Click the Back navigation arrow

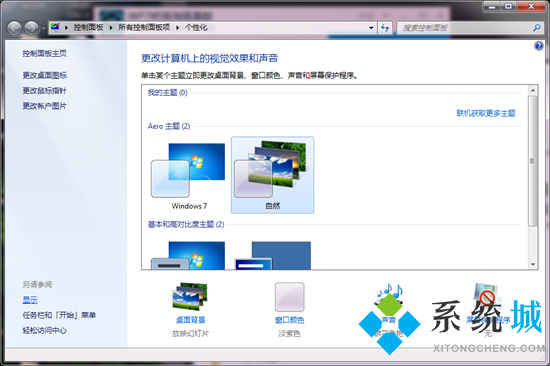pos(14,28)
